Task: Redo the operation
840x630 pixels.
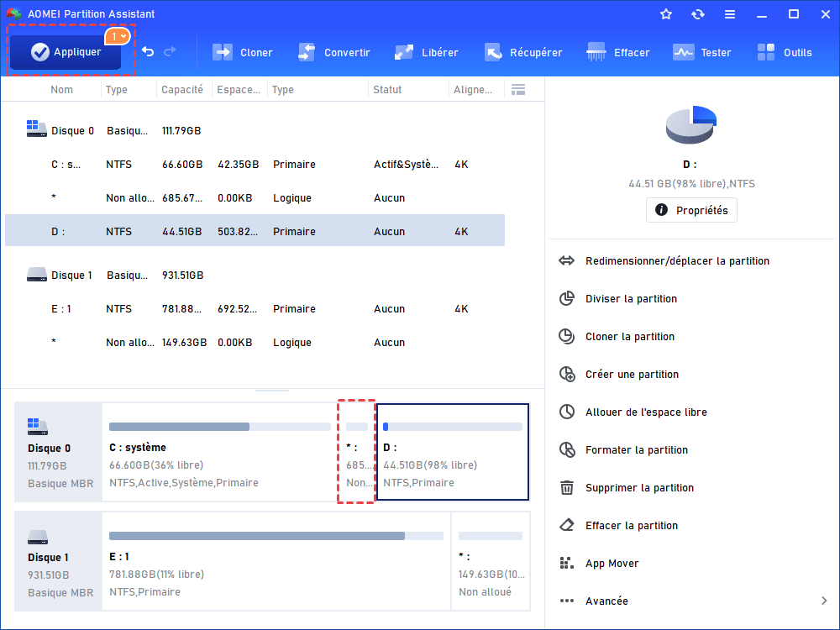Action: (x=171, y=51)
